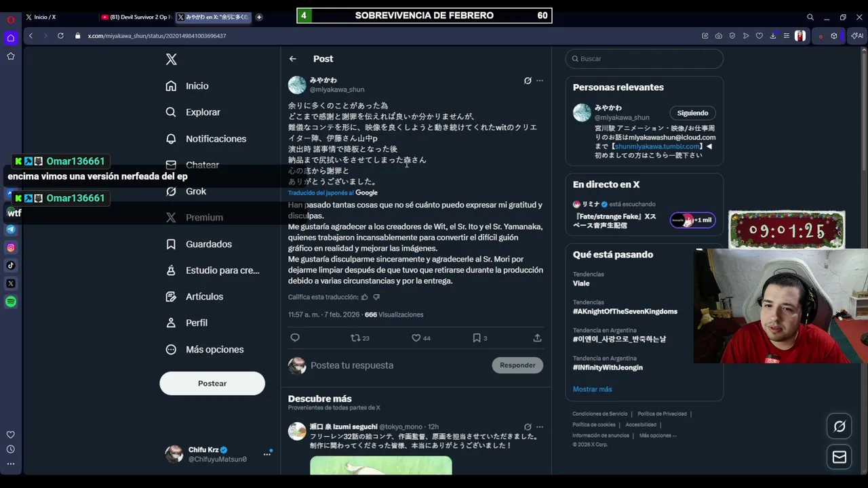Click the Responder button
Image resolution: width=868 pixels, height=488 pixels.
(x=517, y=365)
